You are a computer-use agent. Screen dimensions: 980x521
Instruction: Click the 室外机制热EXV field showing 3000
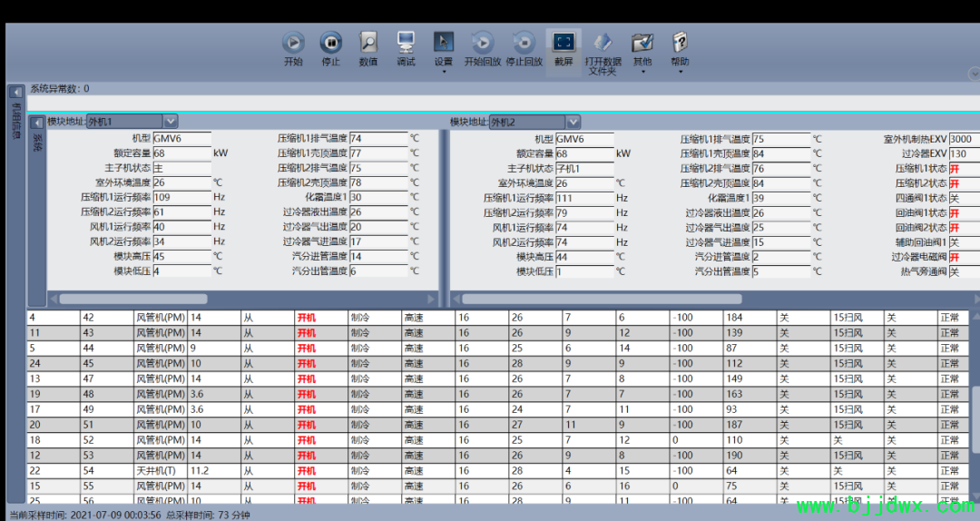965,139
